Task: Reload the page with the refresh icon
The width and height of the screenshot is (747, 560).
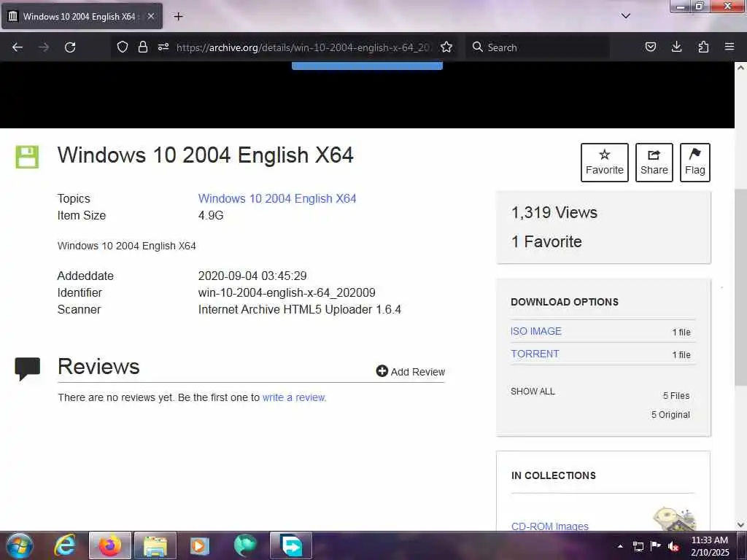Action: pos(70,47)
